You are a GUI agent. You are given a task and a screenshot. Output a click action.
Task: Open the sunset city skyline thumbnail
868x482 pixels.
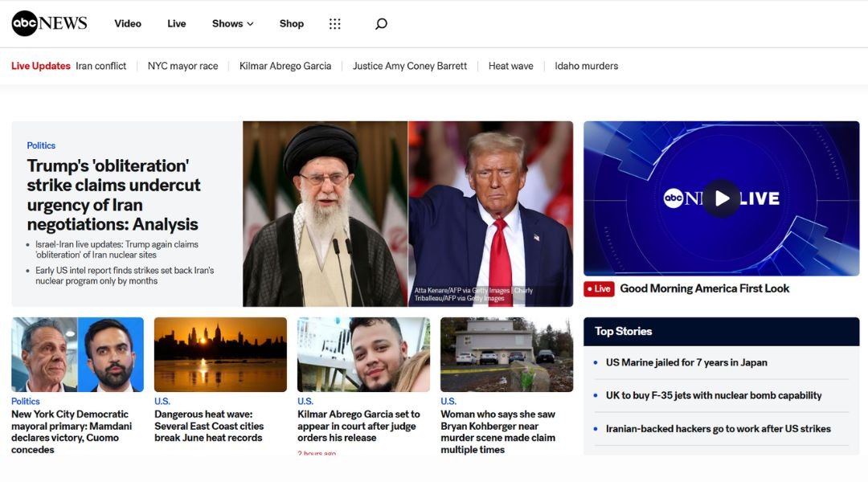tap(220, 354)
